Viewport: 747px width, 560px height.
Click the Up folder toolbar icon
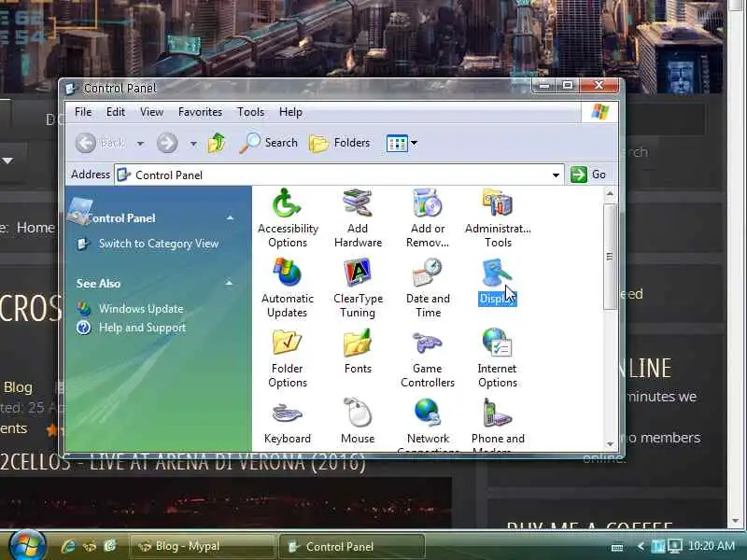(217, 143)
